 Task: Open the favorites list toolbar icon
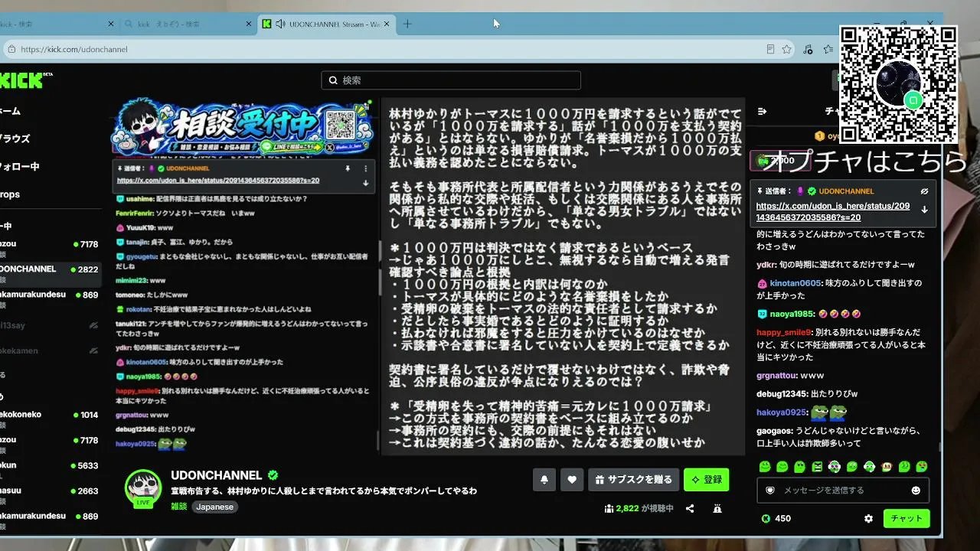[x=828, y=49]
